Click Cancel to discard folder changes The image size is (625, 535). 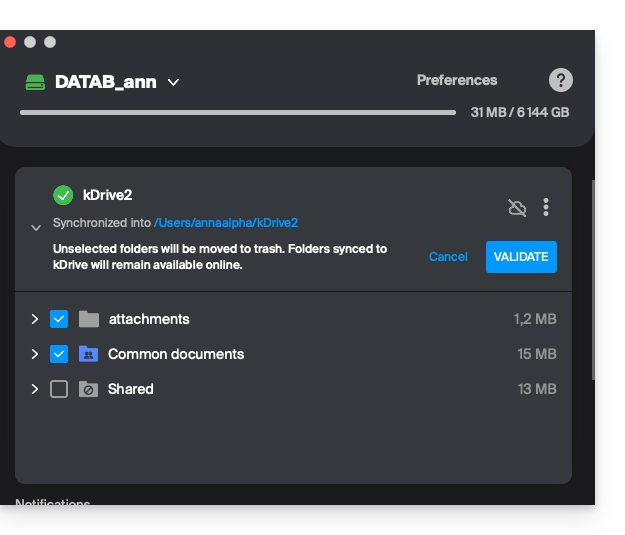448,257
